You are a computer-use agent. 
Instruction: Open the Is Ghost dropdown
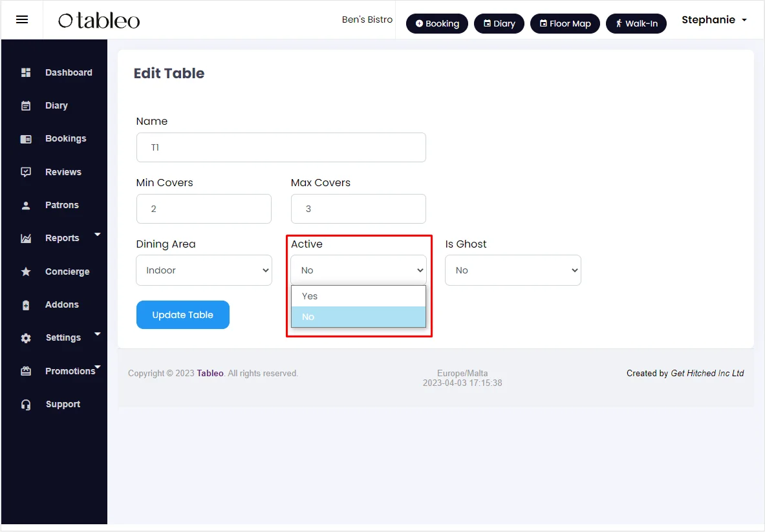(x=513, y=270)
